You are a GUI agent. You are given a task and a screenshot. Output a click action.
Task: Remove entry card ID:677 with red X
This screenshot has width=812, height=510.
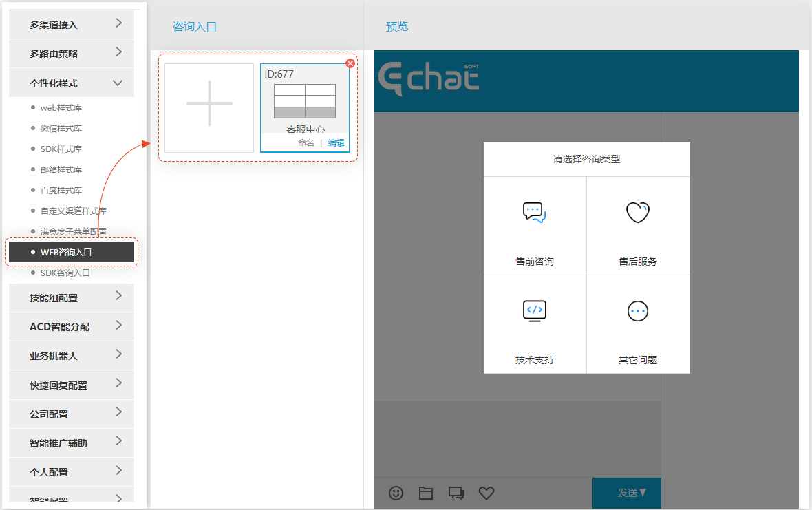coord(350,63)
